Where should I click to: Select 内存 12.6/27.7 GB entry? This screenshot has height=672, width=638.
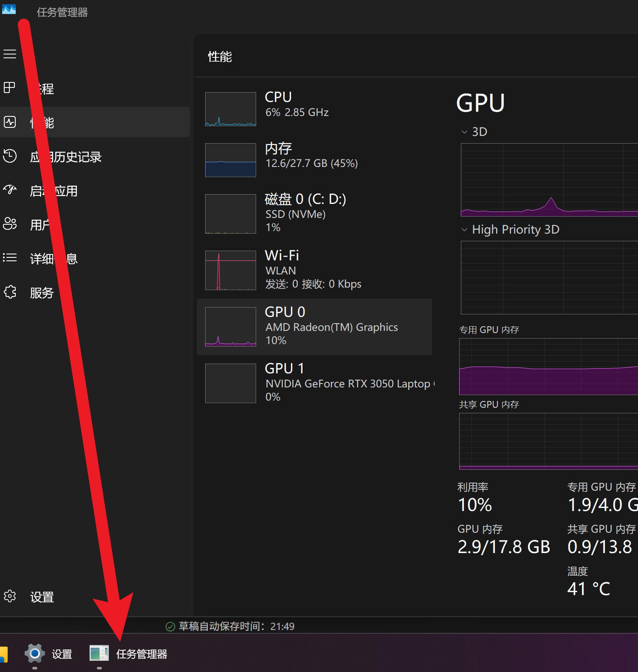pyautogui.click(x=314, y=160)
